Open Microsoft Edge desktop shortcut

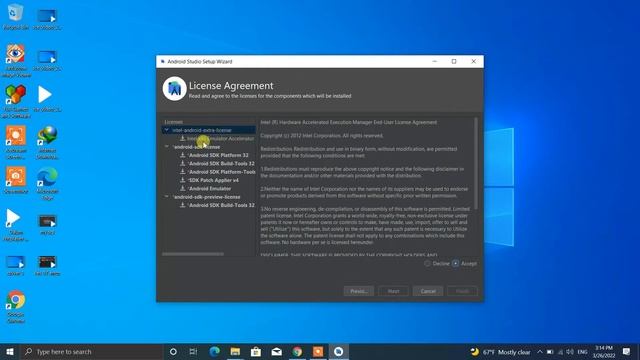47,183
